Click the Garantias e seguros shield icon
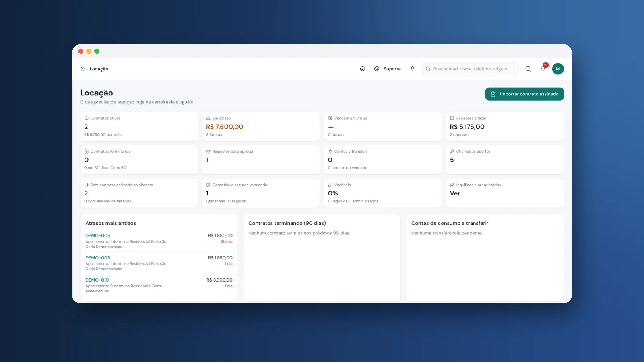This screenshot has height=362, width=644. (x=208, y=185)
